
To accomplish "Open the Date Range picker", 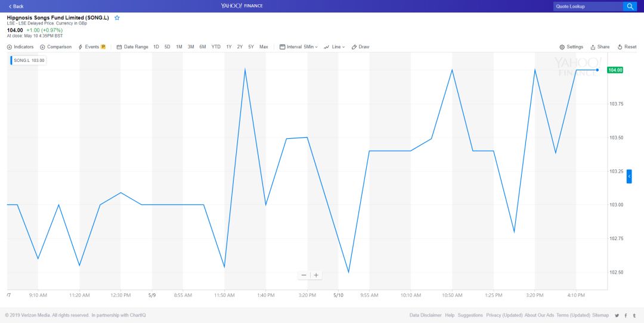I will click(132, 47).
